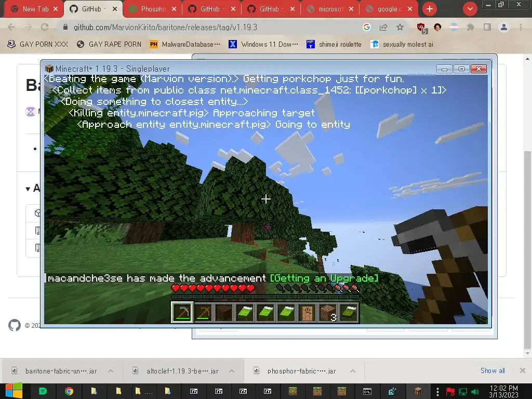Close the microsoft tab
This screenshot has width=532, height=399.
tap(351, 9)
